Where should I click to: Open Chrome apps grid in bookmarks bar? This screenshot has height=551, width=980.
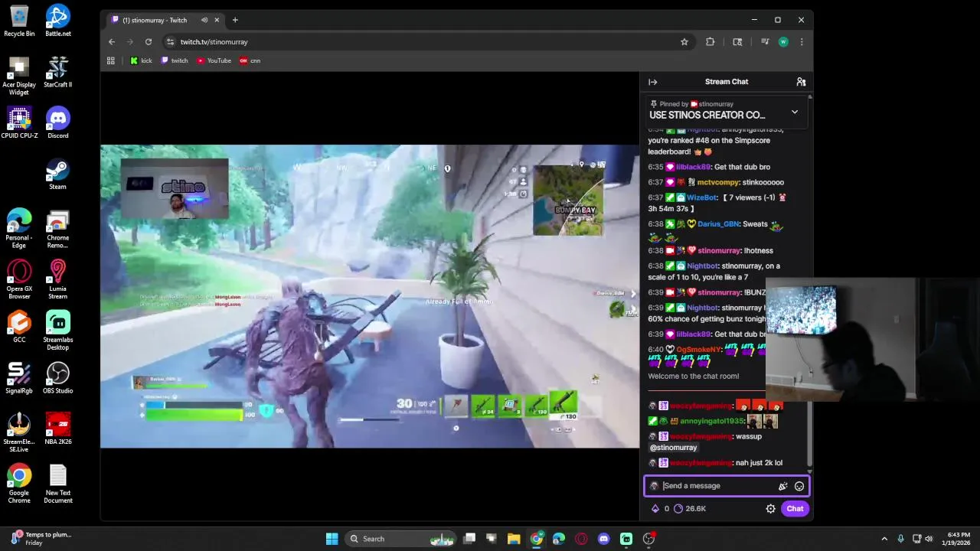(111, 60)
